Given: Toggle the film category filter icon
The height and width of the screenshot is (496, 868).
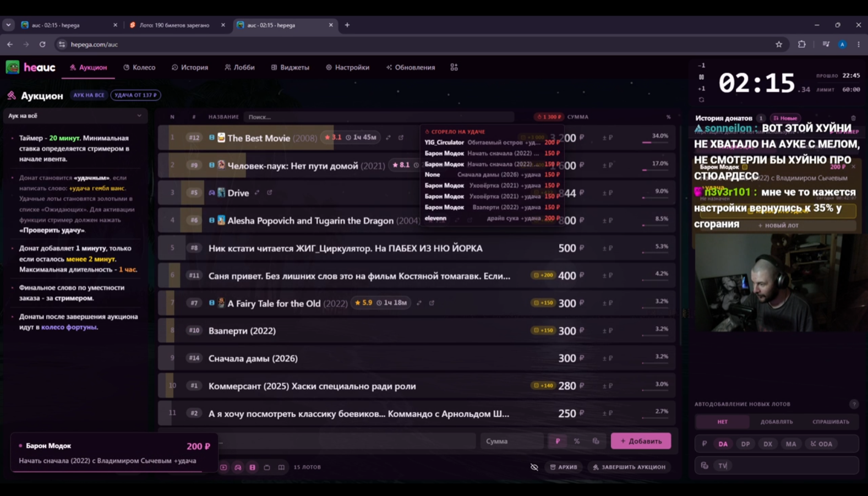Looking at the screenshot, I should click(x=253, y=467).
